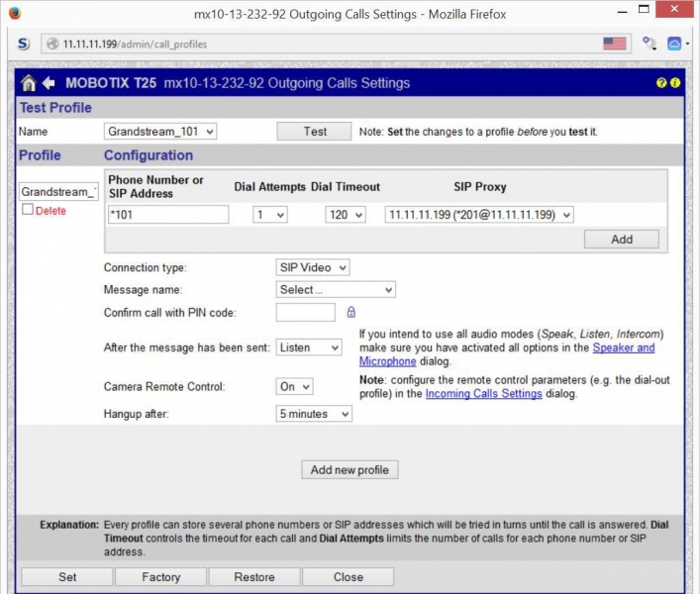Minimize the Firefox window

623,11
